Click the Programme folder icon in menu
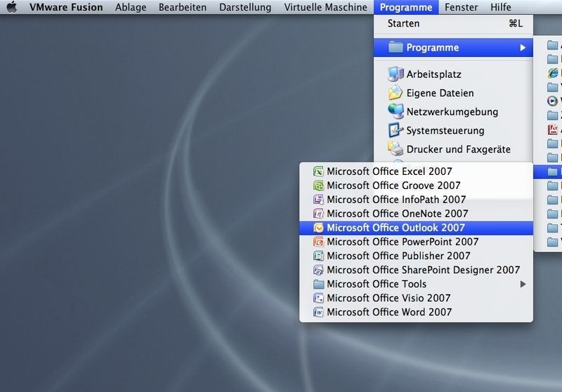The height and width of the screenshot is (392, 562). pos(396,47)
